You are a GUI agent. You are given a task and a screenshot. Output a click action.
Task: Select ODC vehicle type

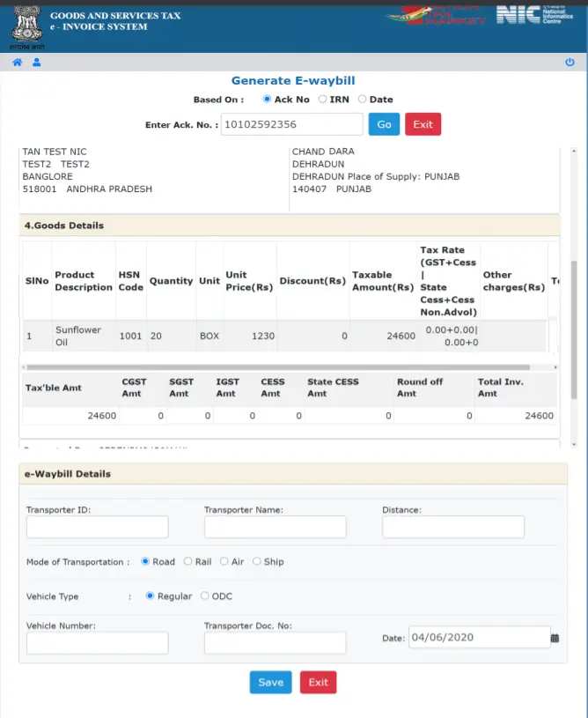coord(205,596)
